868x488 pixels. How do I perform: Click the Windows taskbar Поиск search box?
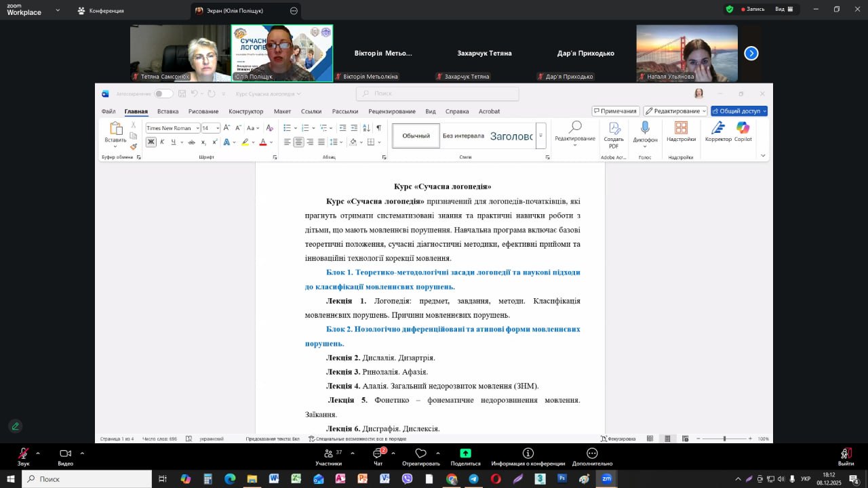coord(88,479)
